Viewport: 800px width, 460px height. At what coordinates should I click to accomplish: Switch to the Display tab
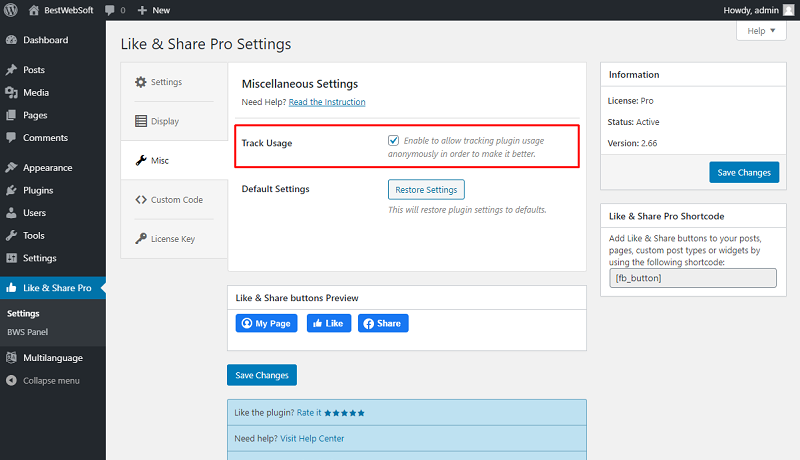[174, 121]
